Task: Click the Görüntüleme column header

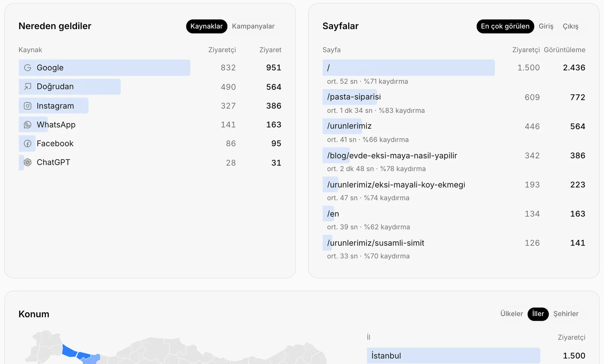Action: (x=564, y=50)
